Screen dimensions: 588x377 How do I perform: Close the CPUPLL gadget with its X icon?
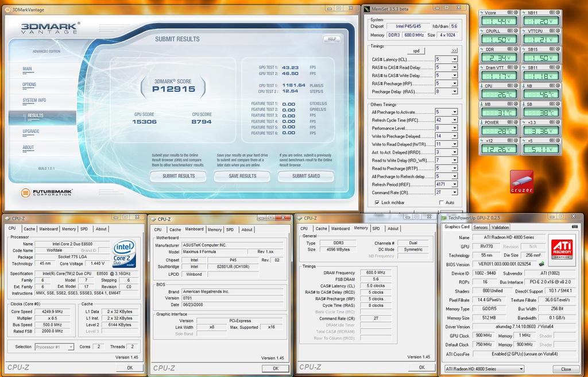coord(516,31)
